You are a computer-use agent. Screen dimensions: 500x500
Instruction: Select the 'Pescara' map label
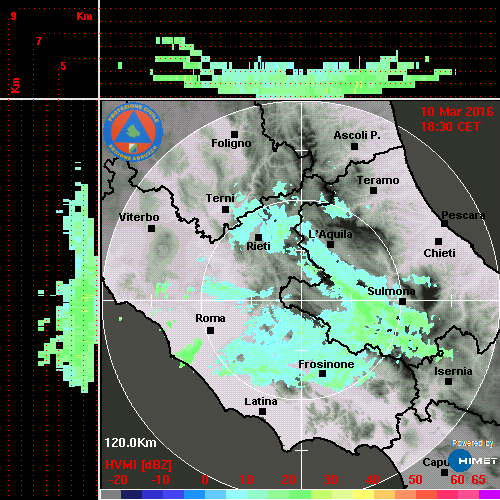[x=463, y=215]
